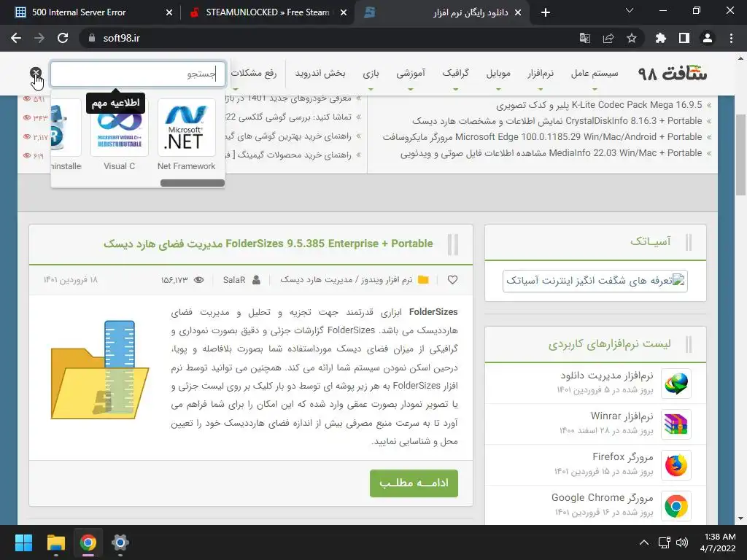
Task: Click heart favorite icon on FolderSizes post
Action: (x=452, y=280)
